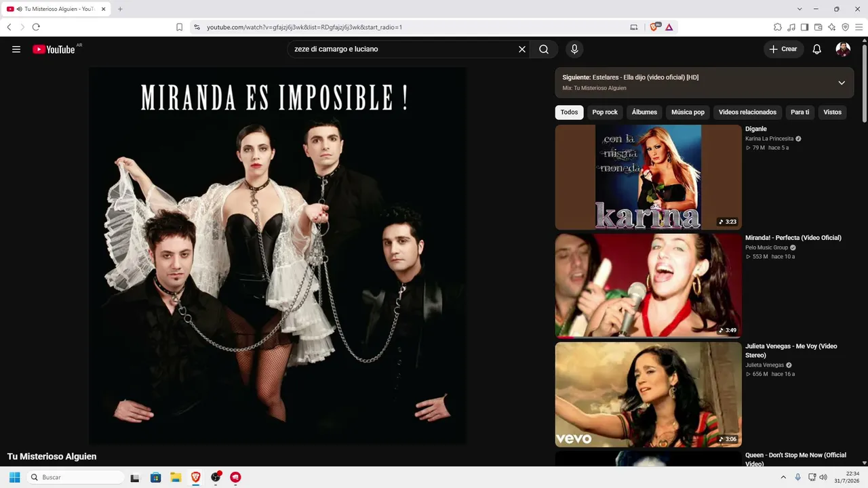
Task: Go back with browser back arrow
Action: coord(9,27)
